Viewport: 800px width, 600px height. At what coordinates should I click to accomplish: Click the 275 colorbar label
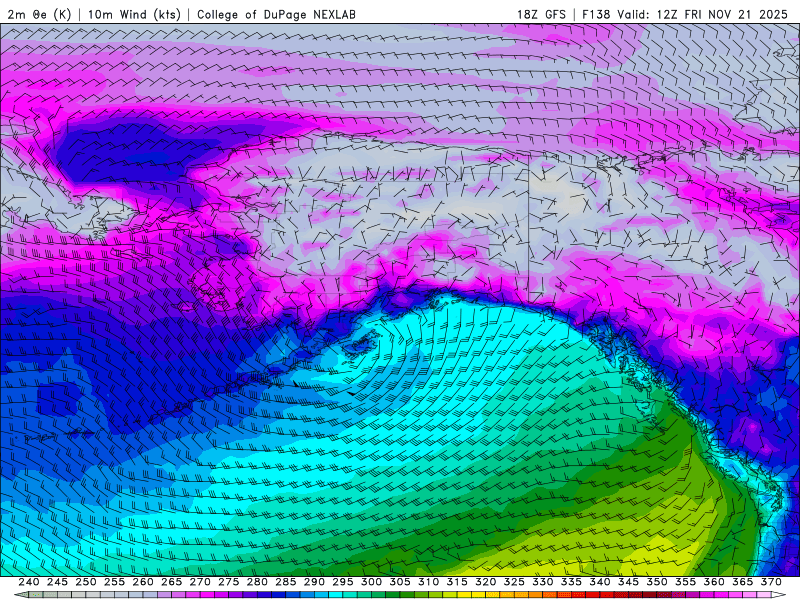tap(229, 582)
